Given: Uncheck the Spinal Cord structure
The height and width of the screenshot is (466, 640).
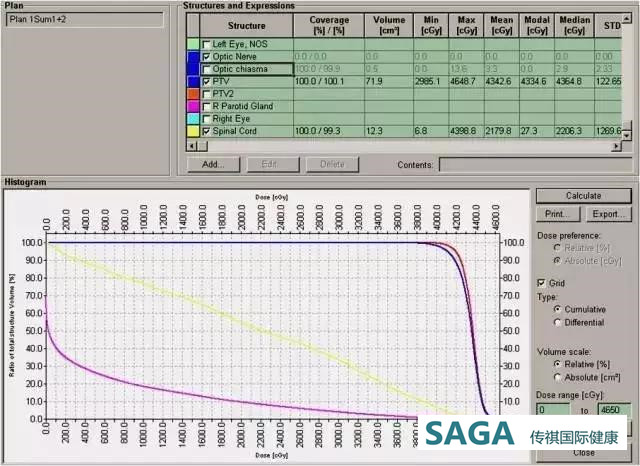Looking at the screenshot, I should 207,131.
